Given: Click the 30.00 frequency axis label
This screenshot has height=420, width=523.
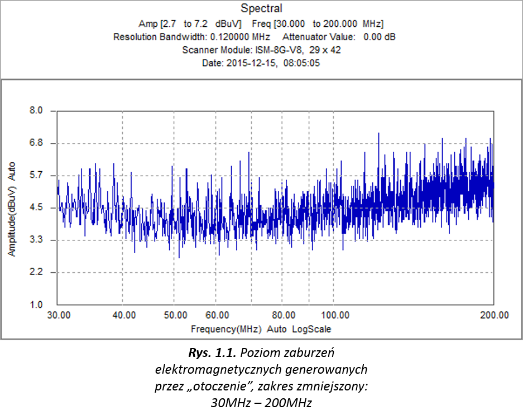Looking at the screenshot, I should point(59,315).
